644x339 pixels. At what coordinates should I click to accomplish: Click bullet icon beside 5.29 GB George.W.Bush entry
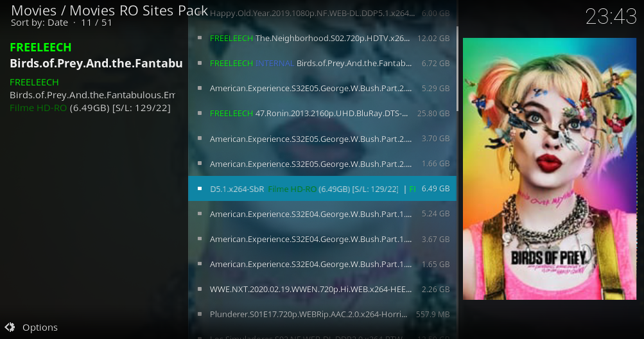[200, 88]
